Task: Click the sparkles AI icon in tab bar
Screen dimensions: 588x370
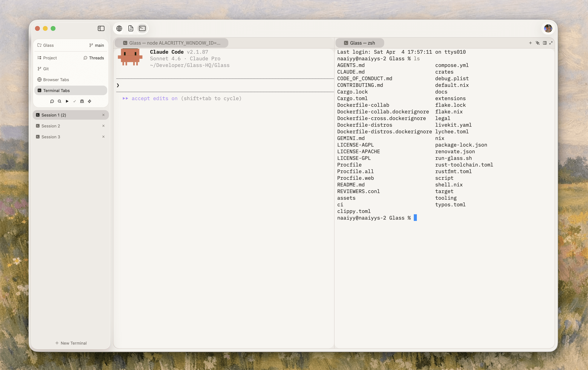Action: (x=537, y=43)
